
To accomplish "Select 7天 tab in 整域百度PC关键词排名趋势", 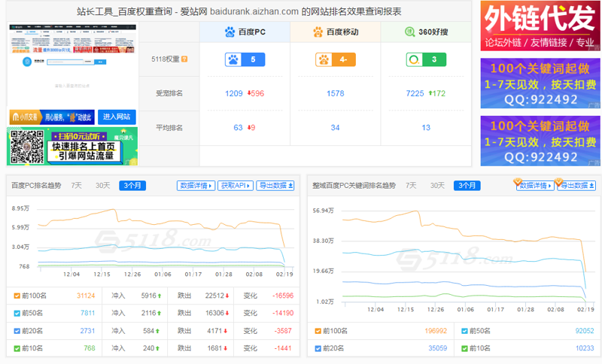I will [x=411, y=186].
